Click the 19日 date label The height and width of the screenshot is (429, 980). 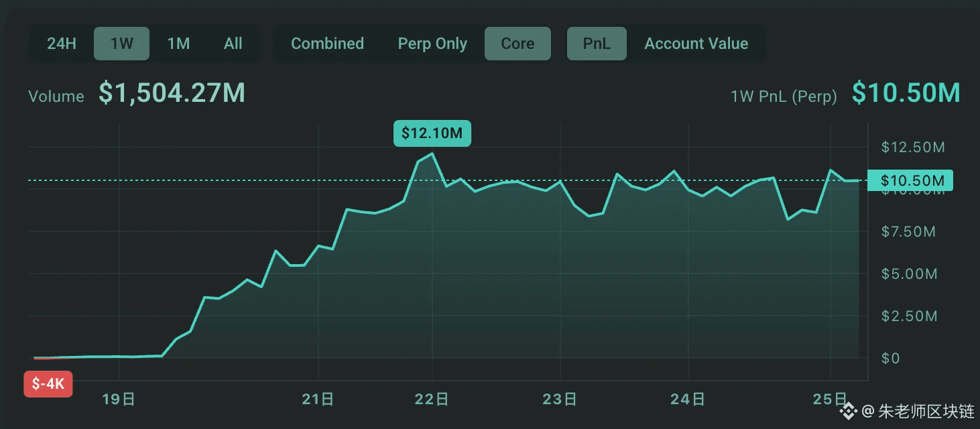click(119, 400)
